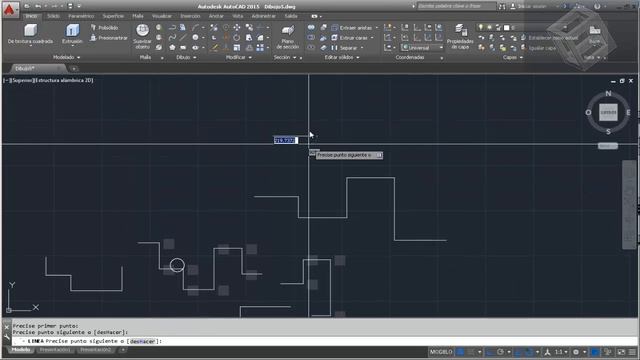Click the sun icon in layer dropdown
This screenshot has width=640, height=360.
[x=489, y=27]
